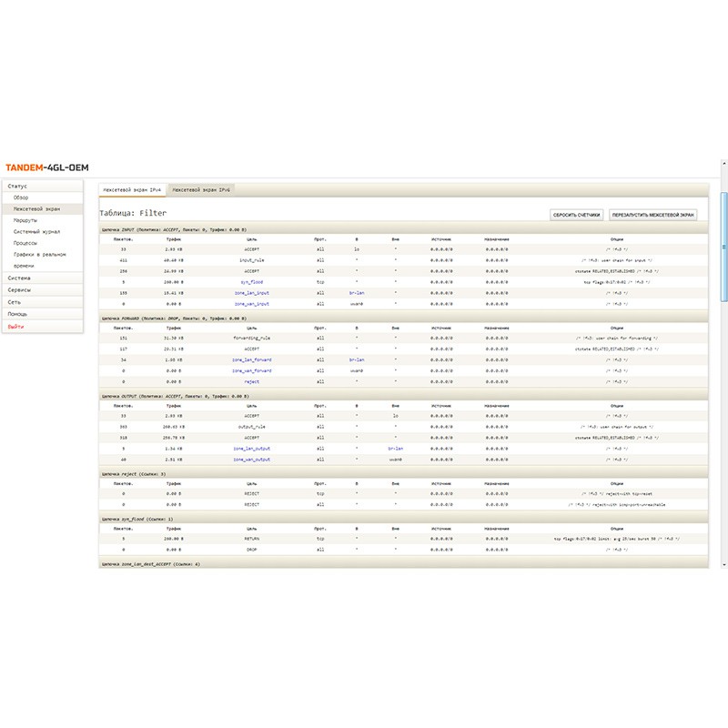728x728 pixels.
Task: Open Графики в реальном времени
Action: [x=39, y=255]
